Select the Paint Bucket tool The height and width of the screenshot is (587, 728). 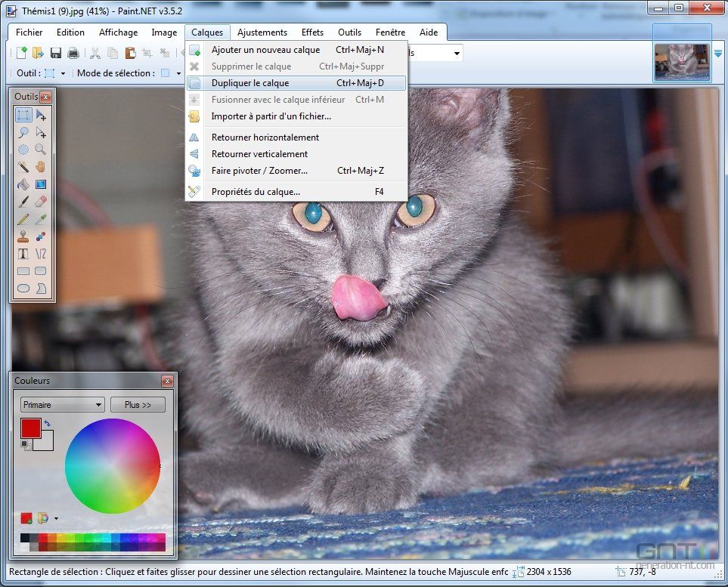(23, 184)
